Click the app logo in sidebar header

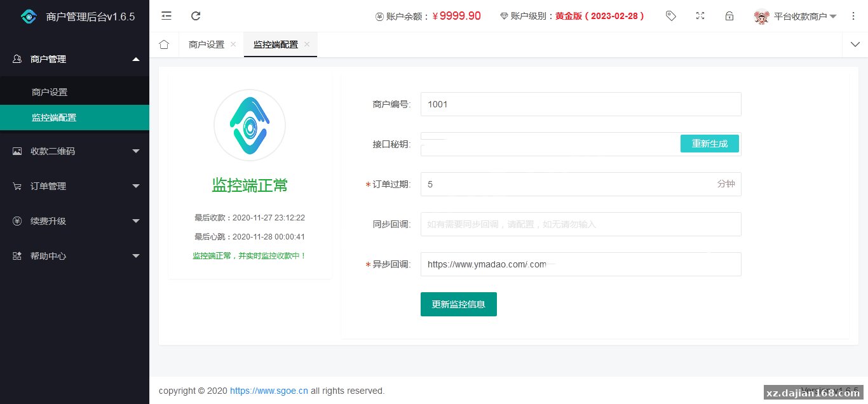tap(29, 17)
